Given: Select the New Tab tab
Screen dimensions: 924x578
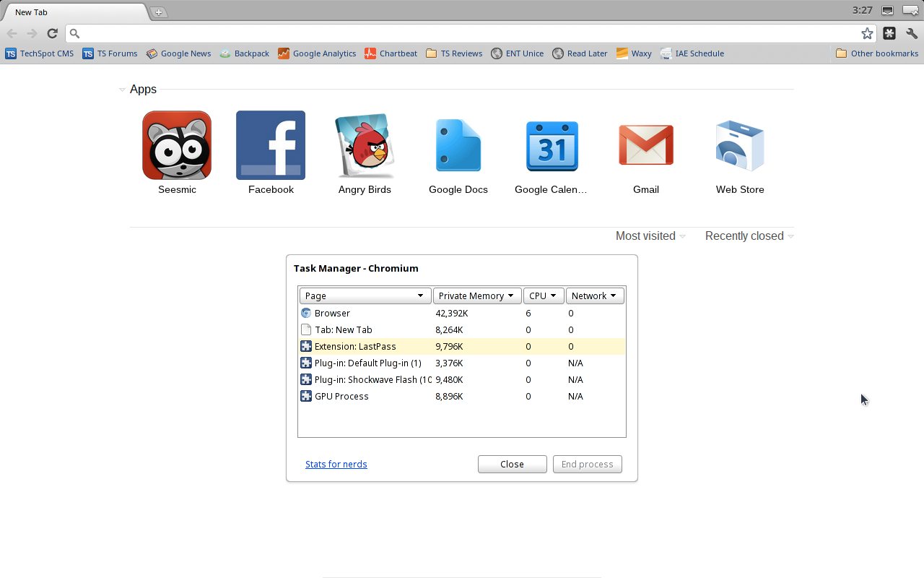Looking at the screenshot, I should [x=74, y=12].
